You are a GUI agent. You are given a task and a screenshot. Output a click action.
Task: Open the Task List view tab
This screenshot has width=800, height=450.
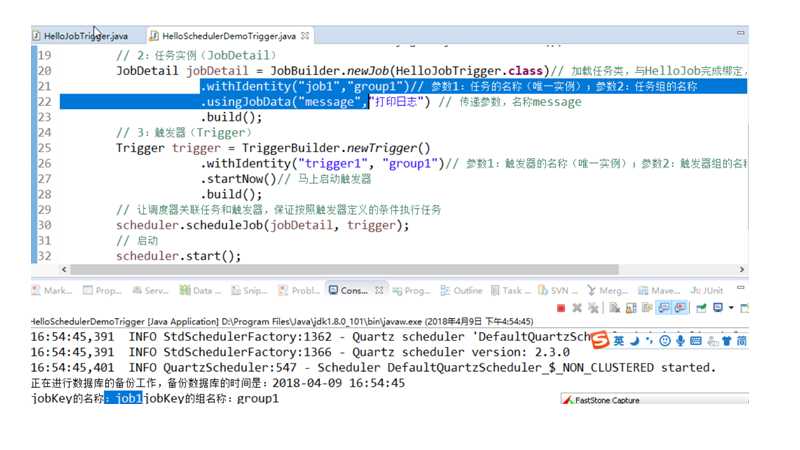click(x=511, y=290)
